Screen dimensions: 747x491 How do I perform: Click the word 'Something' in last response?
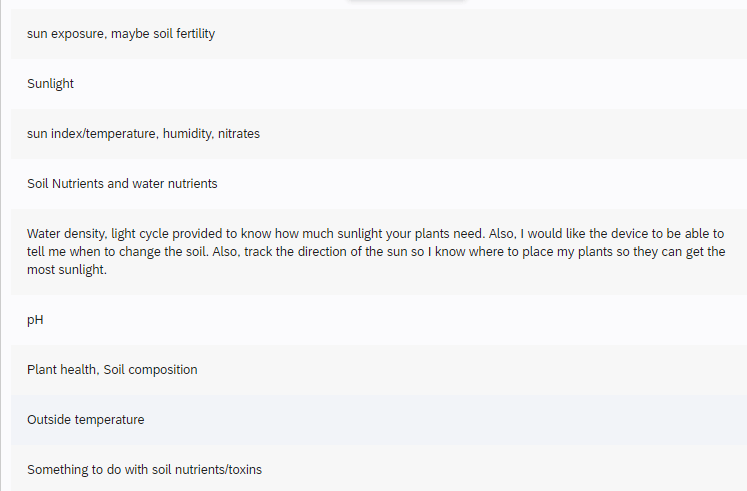click(x=56, y=469)
